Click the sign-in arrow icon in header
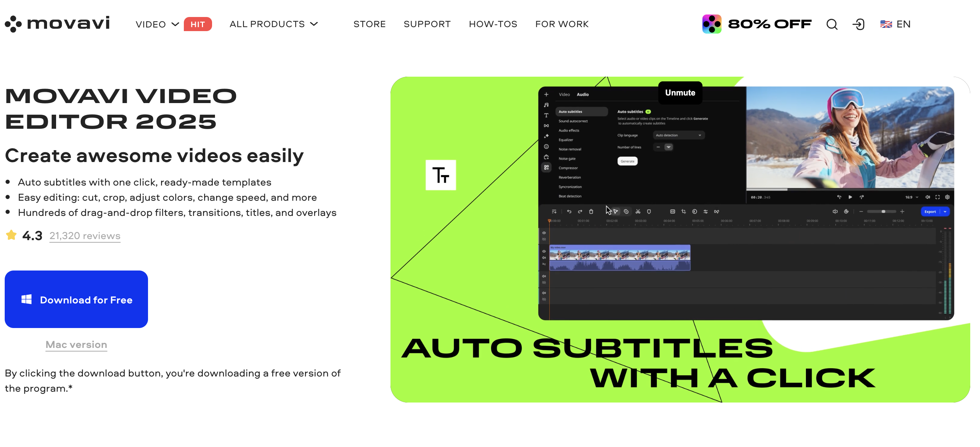This screenshot has height=447, width=980. [858, 24]
